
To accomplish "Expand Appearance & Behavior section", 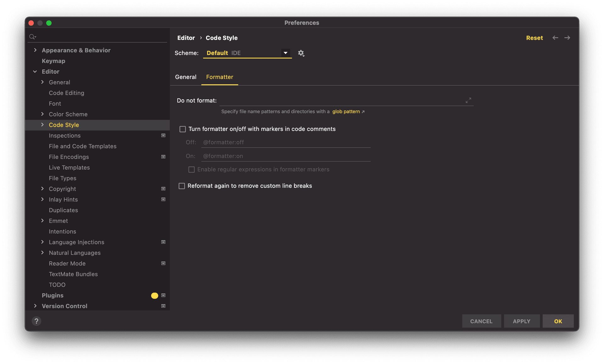I will (35, 50).
